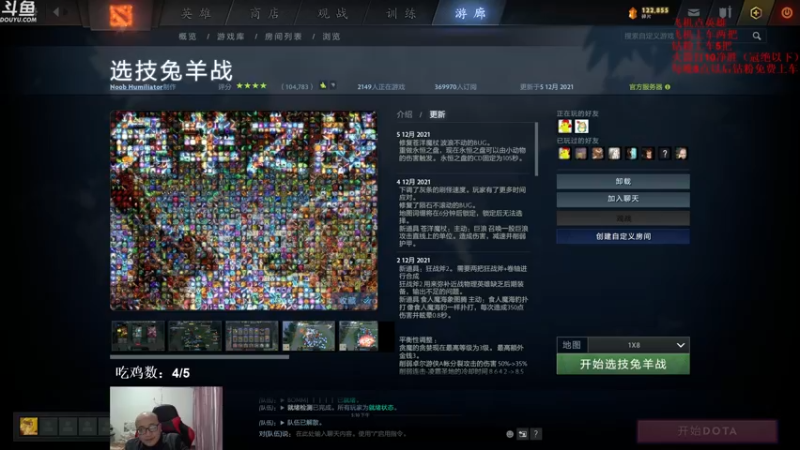Select the second preview thumbnail
Screen dimensions: 800x450
point(195,336)
